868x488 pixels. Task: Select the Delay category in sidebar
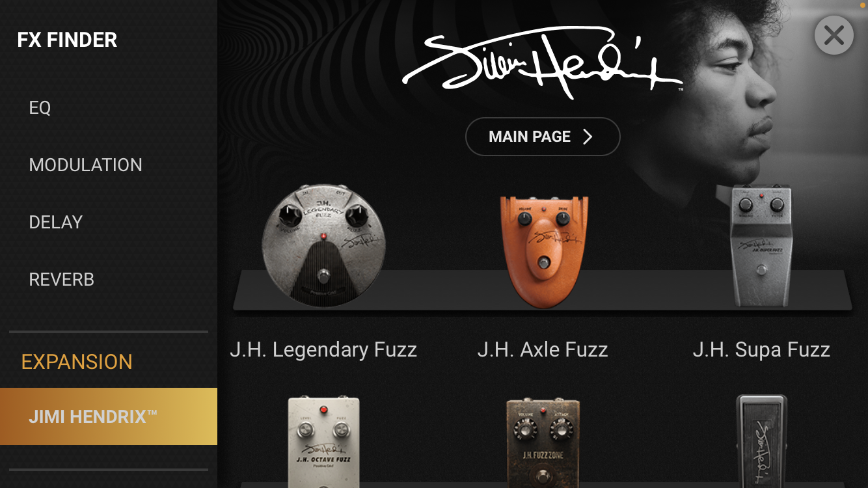[55, 223]
